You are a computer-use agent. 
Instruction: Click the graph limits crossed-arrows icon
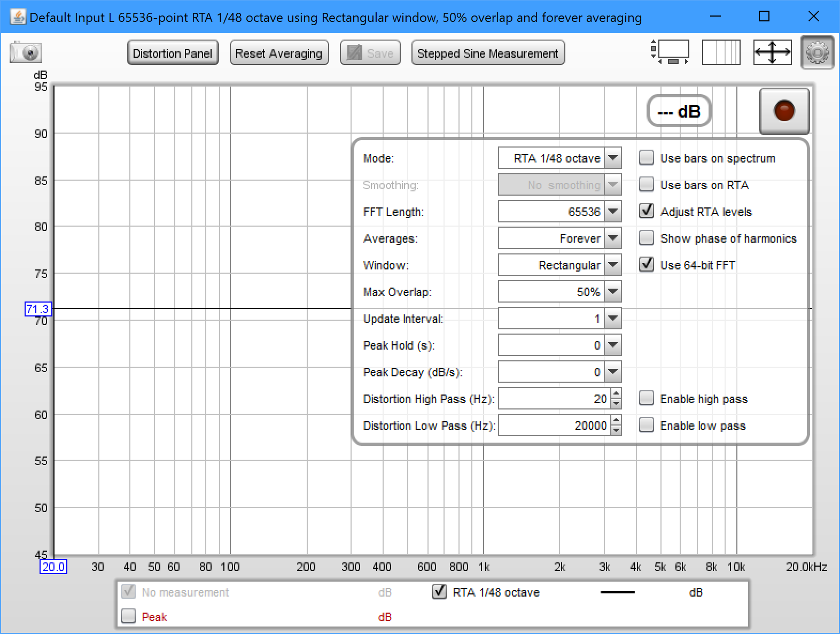772,52
